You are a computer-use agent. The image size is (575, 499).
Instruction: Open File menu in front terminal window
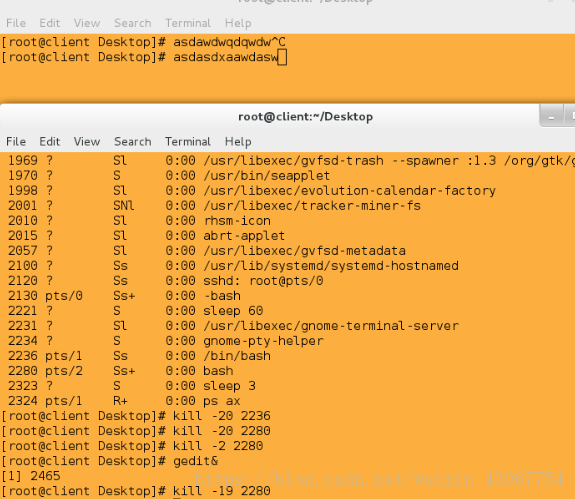16,142
